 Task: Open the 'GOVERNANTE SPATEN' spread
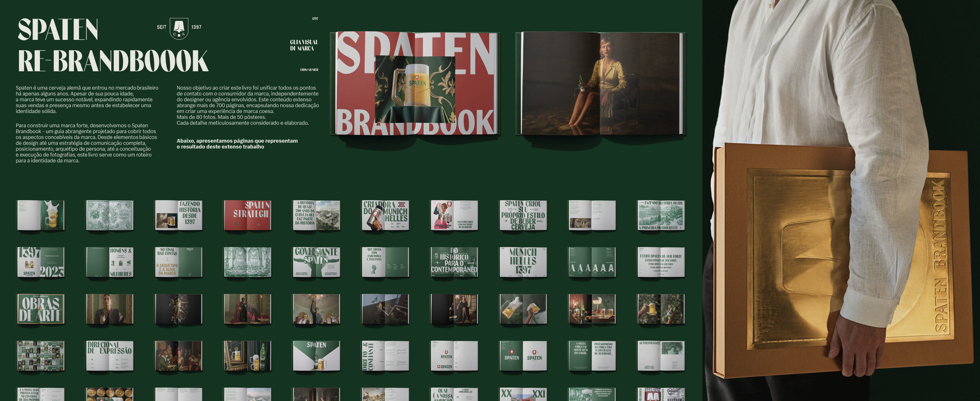316,262
